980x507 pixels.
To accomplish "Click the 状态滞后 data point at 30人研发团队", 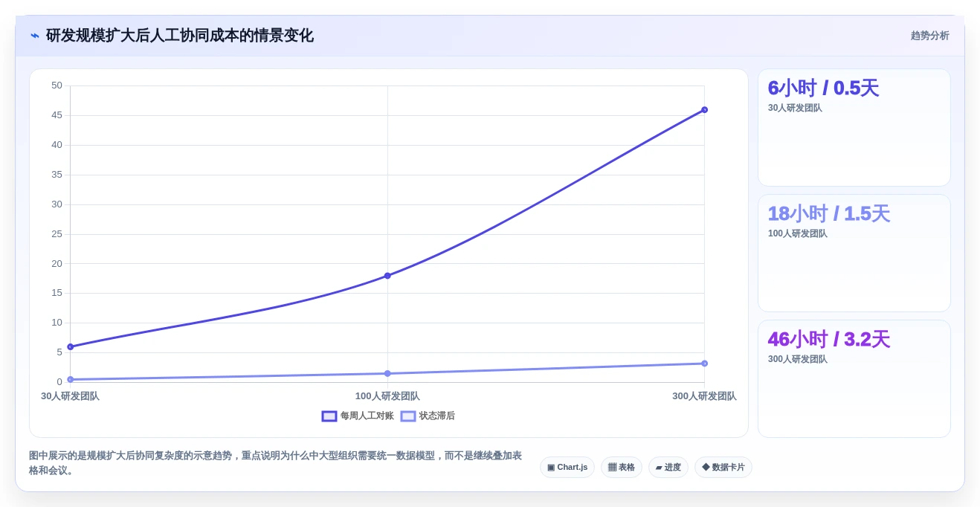I will tap(71, 380).
